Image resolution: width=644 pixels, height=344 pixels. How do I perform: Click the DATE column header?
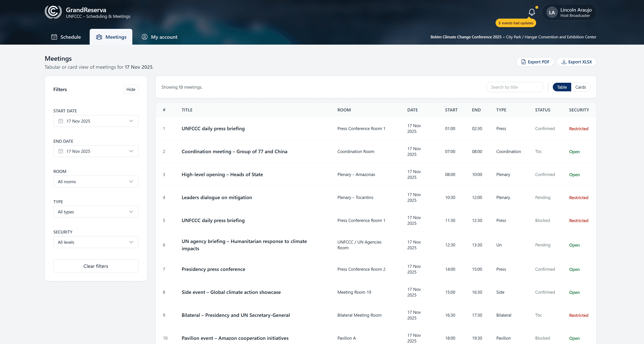[x=413, y=110]
